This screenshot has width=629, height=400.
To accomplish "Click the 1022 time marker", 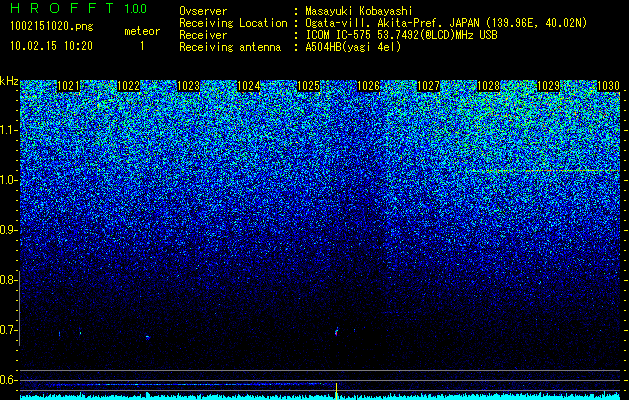I will tap(128, 86).
